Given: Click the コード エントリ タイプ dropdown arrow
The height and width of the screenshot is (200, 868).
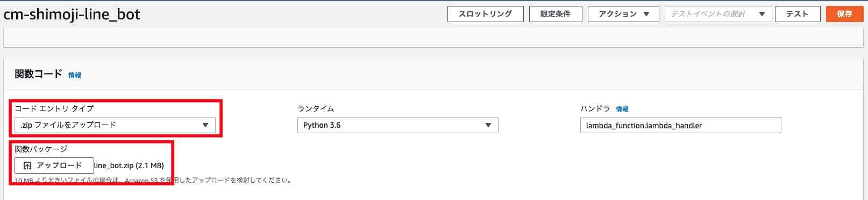Looking at the screenshot, I should [x=205, y=125].
